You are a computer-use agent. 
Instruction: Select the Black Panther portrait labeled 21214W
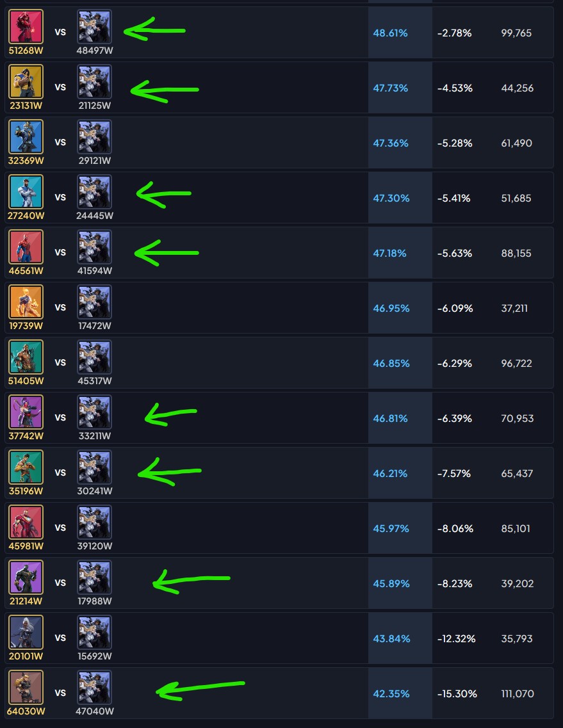(x=26, y=578)
